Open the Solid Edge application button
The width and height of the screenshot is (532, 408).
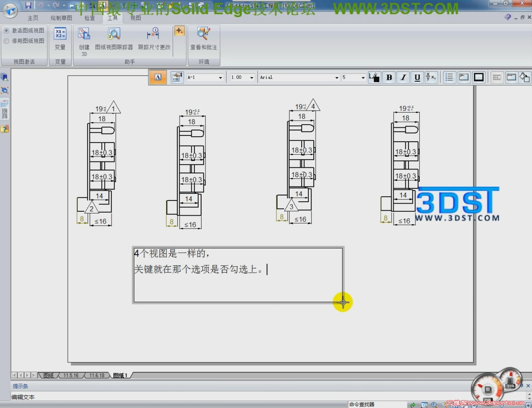pyautogui.click(x=10, y=11)
